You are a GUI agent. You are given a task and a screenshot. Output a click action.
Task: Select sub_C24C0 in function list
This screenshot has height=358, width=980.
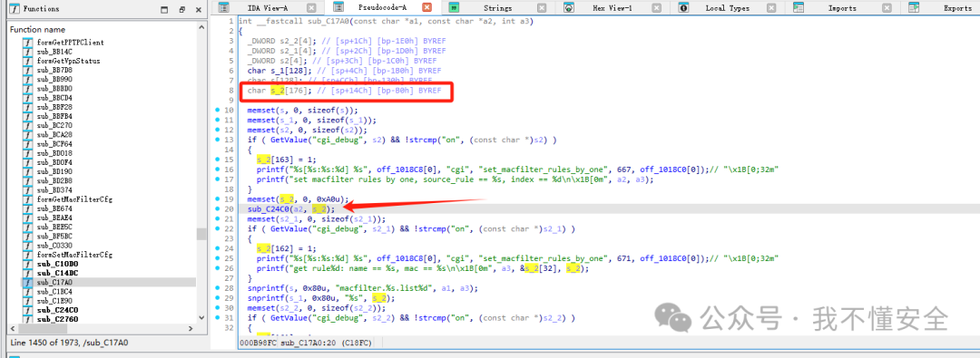(57, 310)
